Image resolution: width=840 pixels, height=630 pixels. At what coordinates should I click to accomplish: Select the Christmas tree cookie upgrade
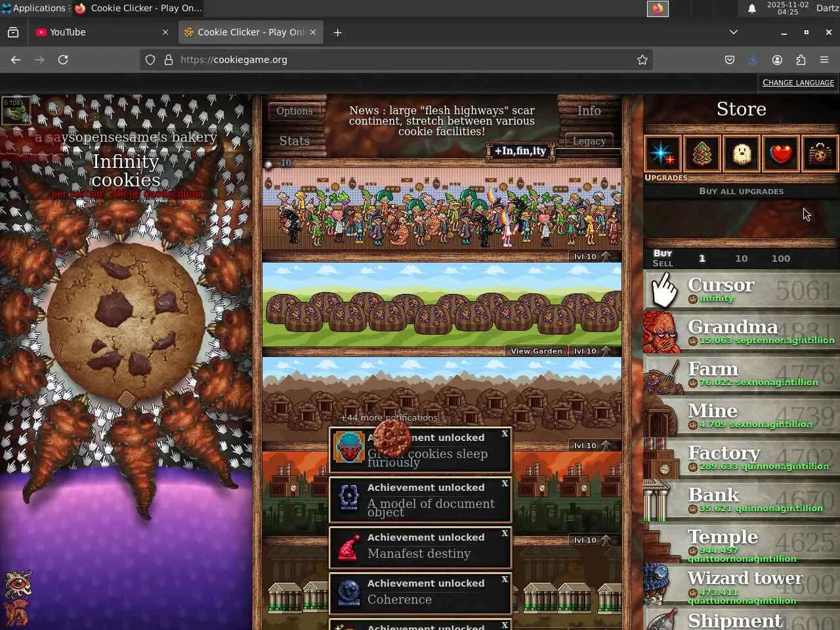point(702,154)
